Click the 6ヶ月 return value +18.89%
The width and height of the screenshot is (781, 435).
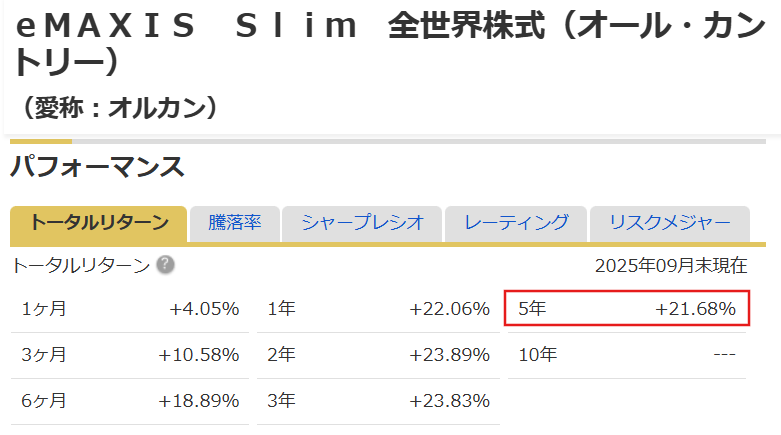coord(198,401)
